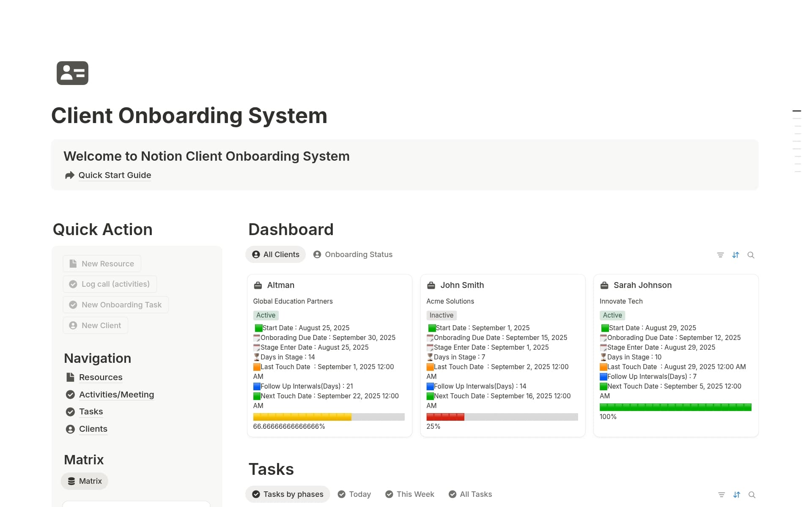Click the search icon in the Tasks section
Image resolution: width=812 pixels, height=507 pixels.
coord(752,494)
